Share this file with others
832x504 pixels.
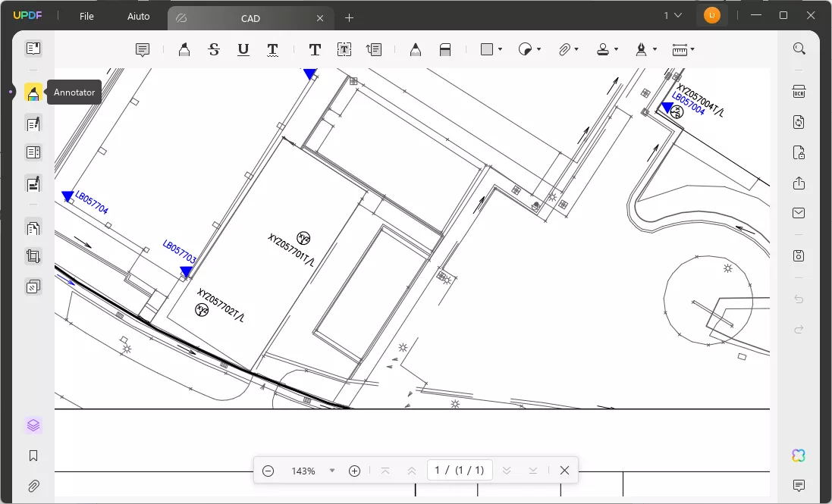click(799, 183)
